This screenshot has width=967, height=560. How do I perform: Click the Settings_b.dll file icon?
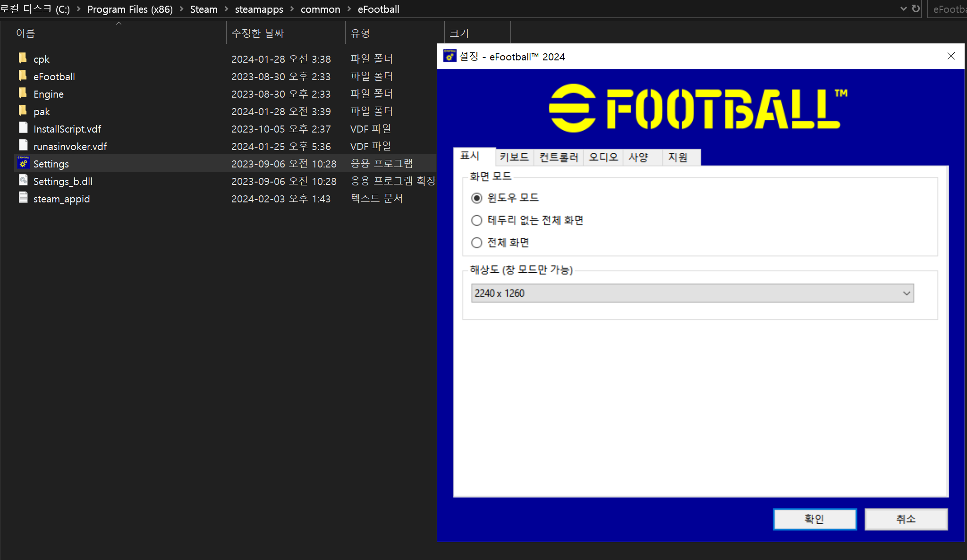[23, 181]
